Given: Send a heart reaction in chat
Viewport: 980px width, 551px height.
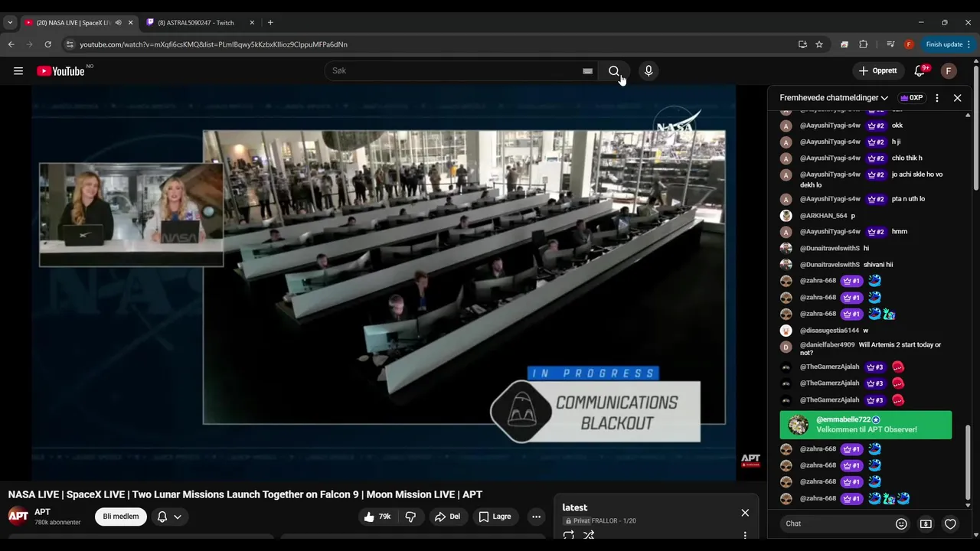Looking at the screenshot, I should coord(950,524).
